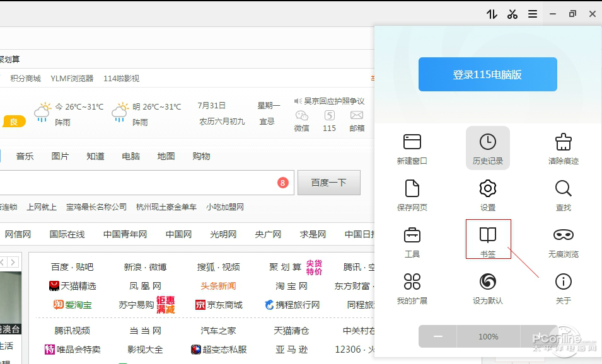Select the 购物 search tab
The height and width of the screenshot is (364, 602).
click(x=201, y=156)
